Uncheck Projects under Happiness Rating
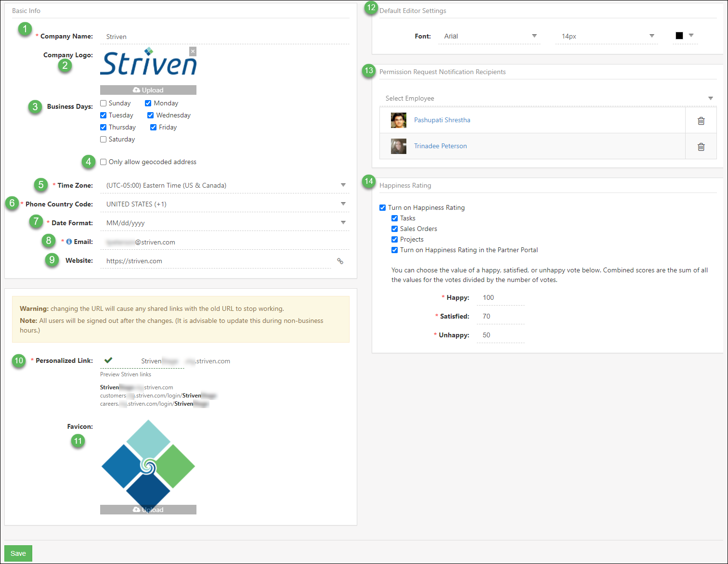This screenshot has width=728, height=564. point(394,239)
